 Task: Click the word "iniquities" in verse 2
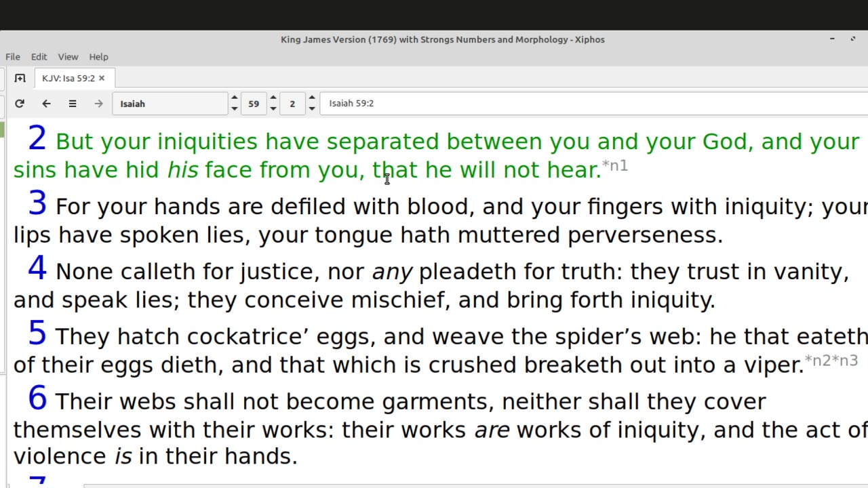click(208, 142)
